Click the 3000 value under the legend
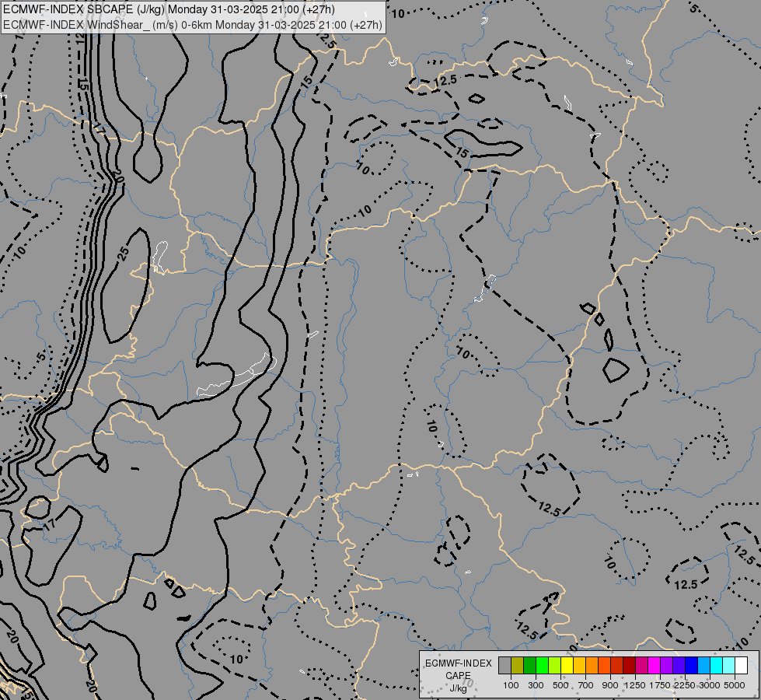761x700 pixels. pos(710,685)
